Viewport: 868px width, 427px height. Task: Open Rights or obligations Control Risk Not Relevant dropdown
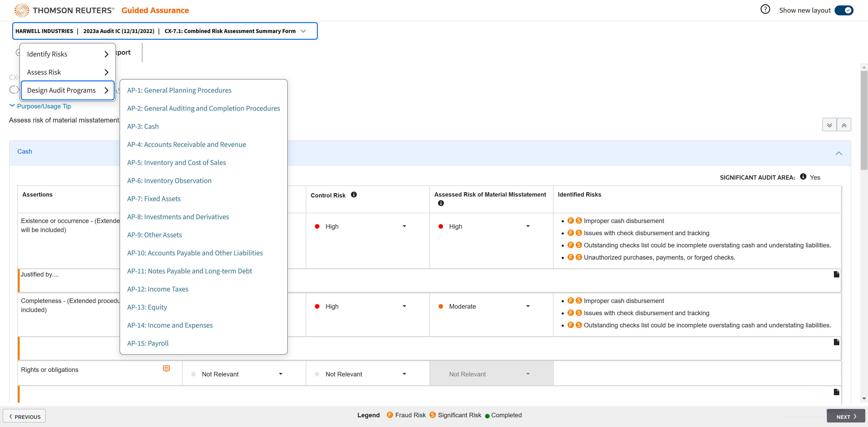[x=404, y=374]
